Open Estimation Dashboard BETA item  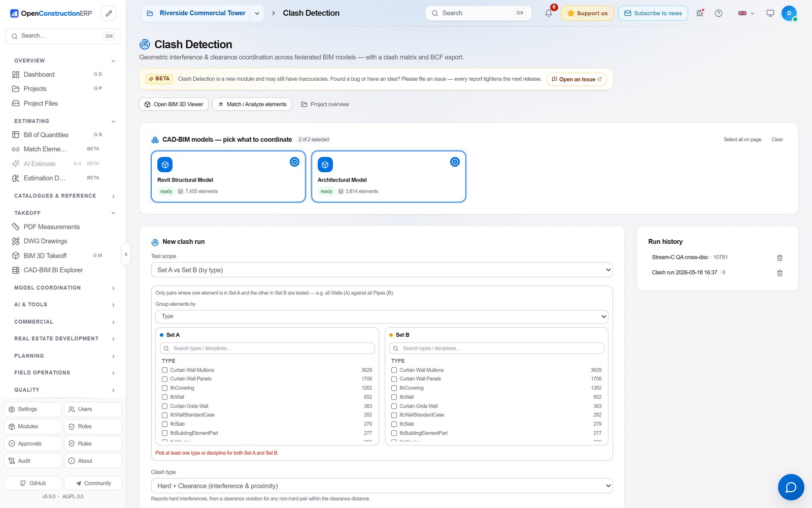pos(63,178)
